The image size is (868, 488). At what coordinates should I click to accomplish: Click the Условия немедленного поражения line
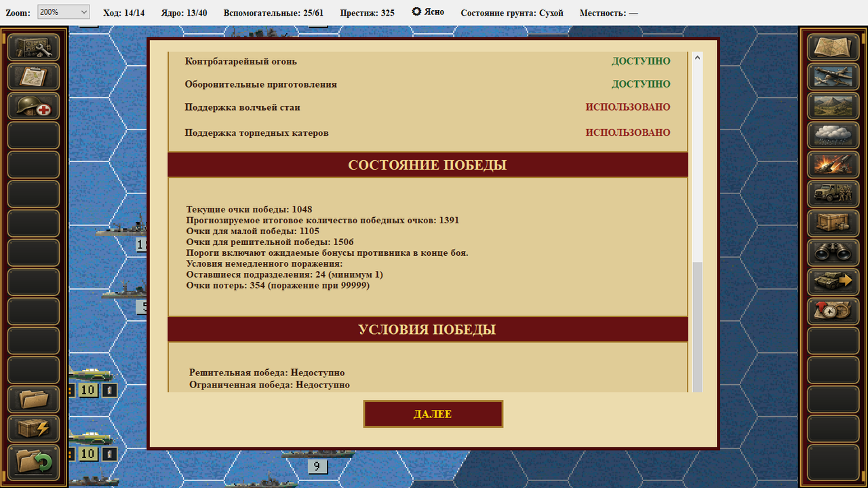tap(264, 263)
